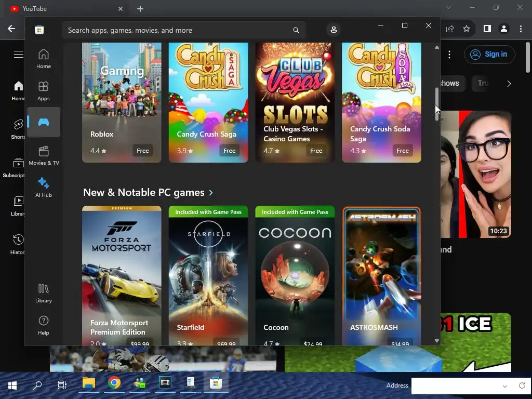The height and width of the screenshot is (399, 532).
Task: Click Starfield's Included with Game Pass banner
Action: tap(208, 212)
